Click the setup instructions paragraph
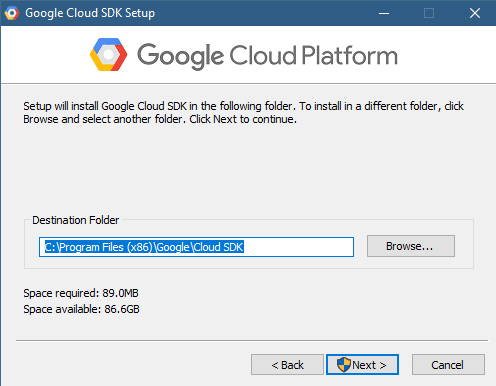The height and width of the screenshot is (386, 496). (243, 112)
